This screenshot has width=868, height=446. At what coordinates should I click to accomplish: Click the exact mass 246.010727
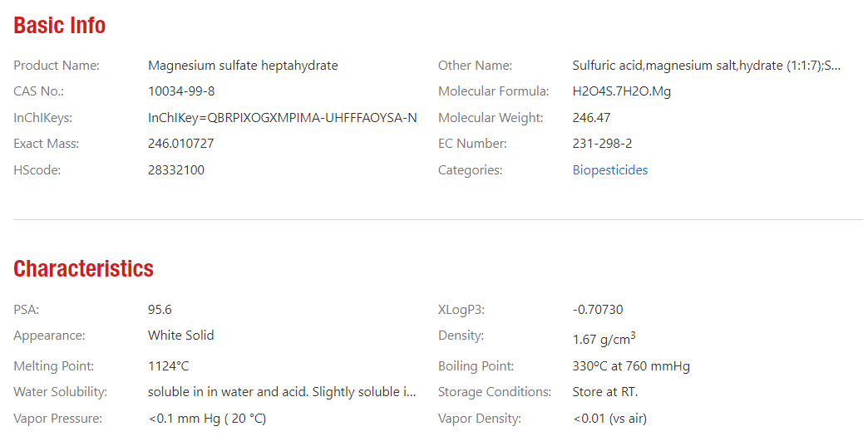click(x=180, y=144)
